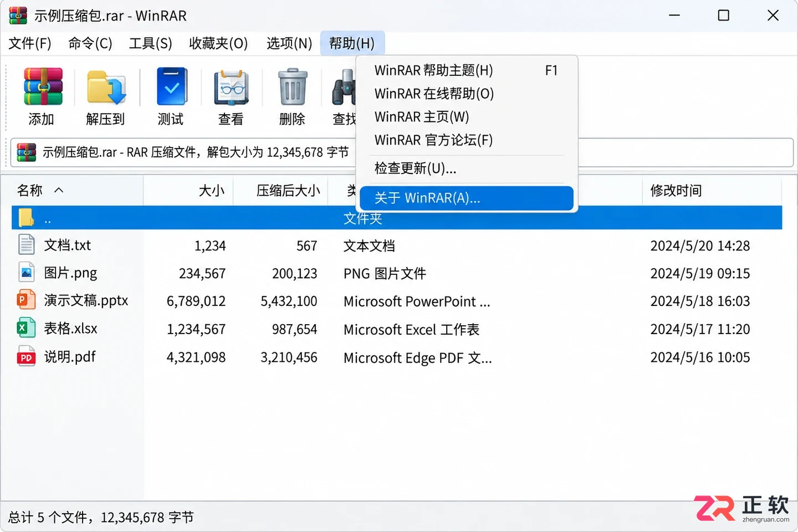Image resolution: width=798 pixels, height=532 pixels.
Task: Click the archive icon in address bar
Action: click(26, 152)
